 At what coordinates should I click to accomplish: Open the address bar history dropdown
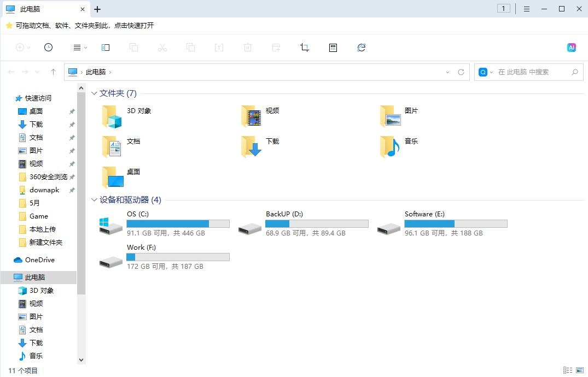click(447, 72)
